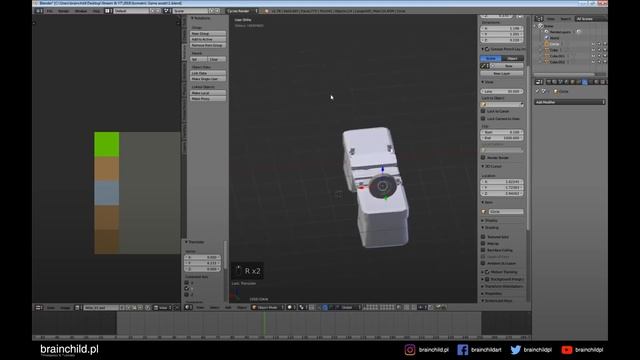The height and width of the screenshot is (360, 640).
Task: Click the scene icon beside Scene field
Action: pyautogui.click(x=167, y=11)
